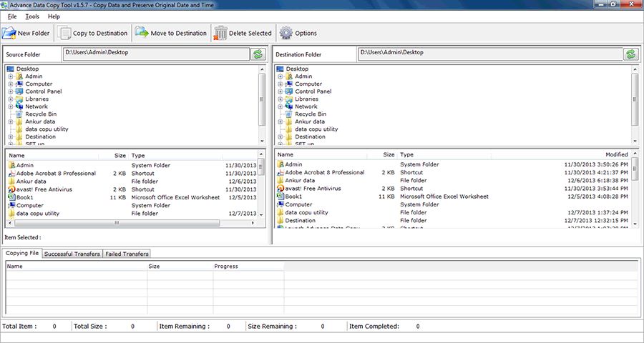Refresh the Destination Folder path

[x=630, y=54]
